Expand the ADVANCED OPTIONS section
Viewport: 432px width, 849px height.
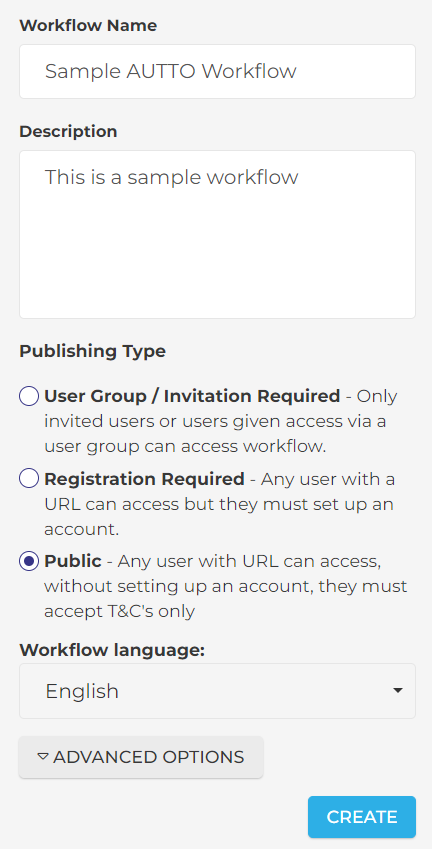(141, 757)
